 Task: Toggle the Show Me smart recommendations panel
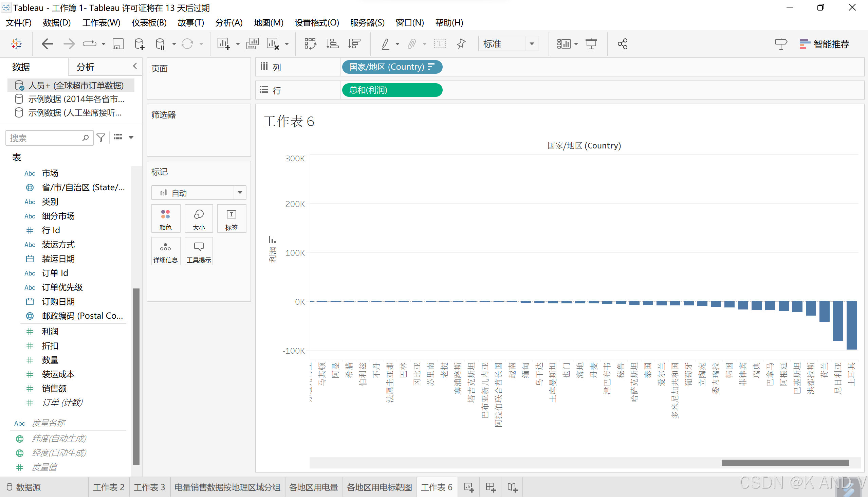point(825,44)
